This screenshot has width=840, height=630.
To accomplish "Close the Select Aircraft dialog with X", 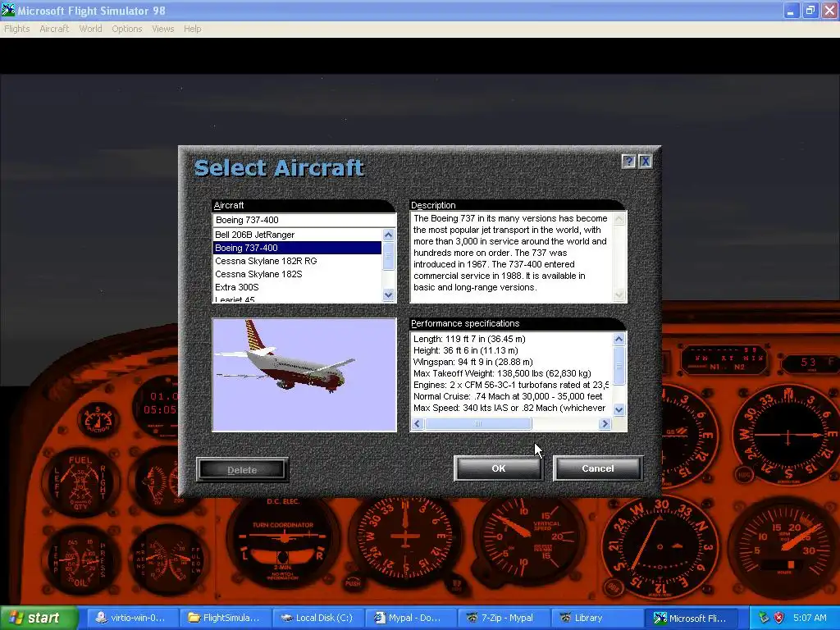I will pos(646,162).
